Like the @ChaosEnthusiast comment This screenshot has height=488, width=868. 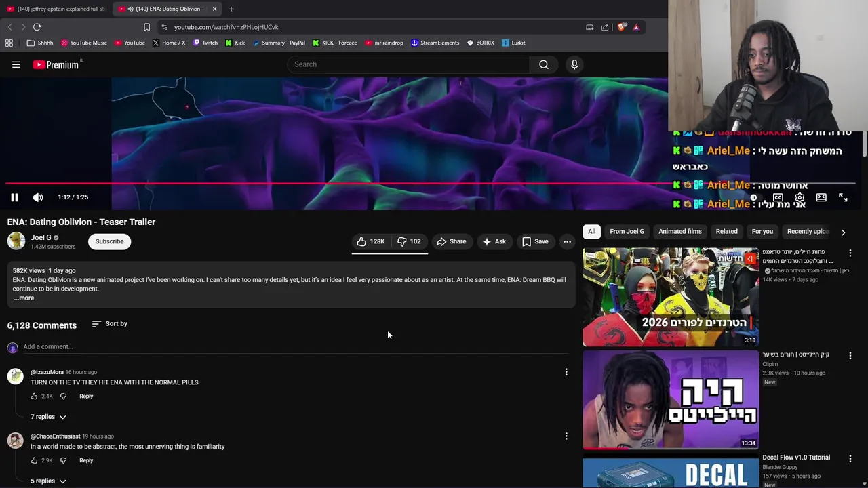(x=34, y=461)
